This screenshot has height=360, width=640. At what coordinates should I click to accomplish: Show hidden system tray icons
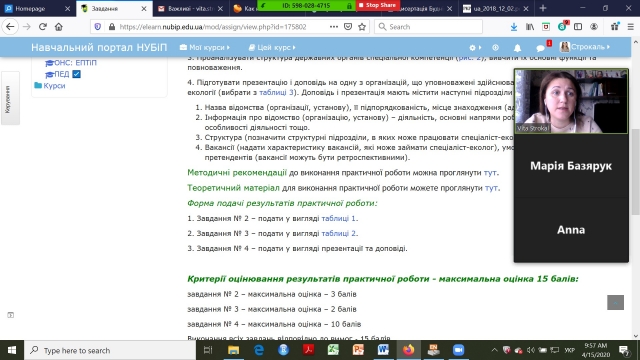tap(494, 350)
